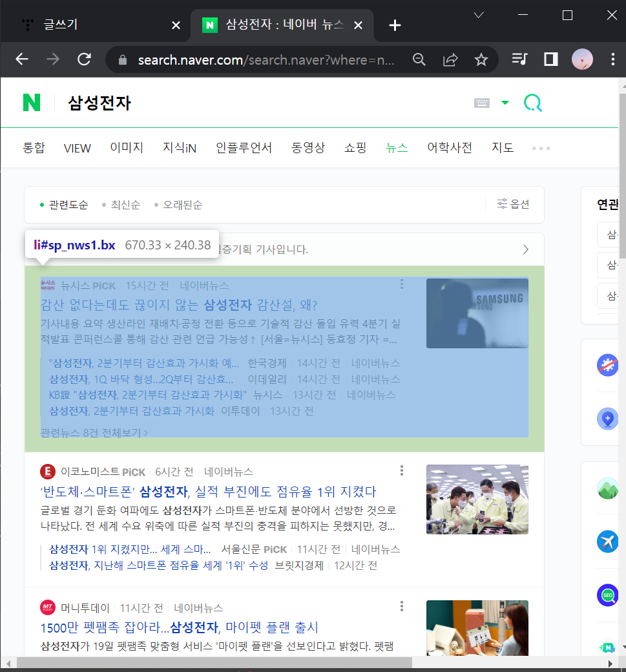Open the pet house thumbnail image
The height and width of the screenshot is (672, 626).
pos(477,628)
